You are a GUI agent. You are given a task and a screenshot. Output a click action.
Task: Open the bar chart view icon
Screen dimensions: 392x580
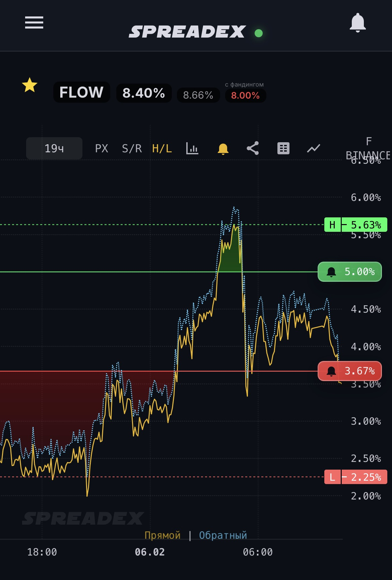[x=192, y=148]
